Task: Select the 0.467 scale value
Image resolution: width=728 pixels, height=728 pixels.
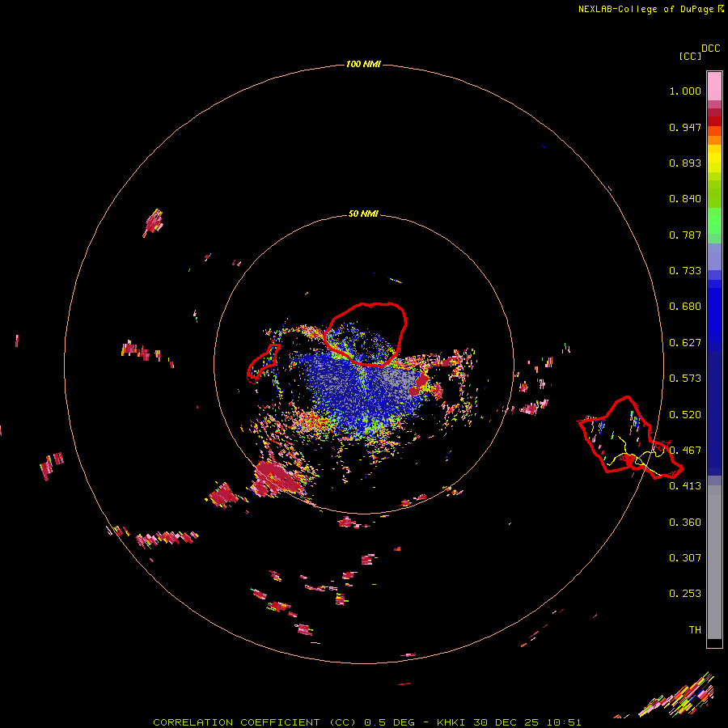Action: click(x=685, y=451)
